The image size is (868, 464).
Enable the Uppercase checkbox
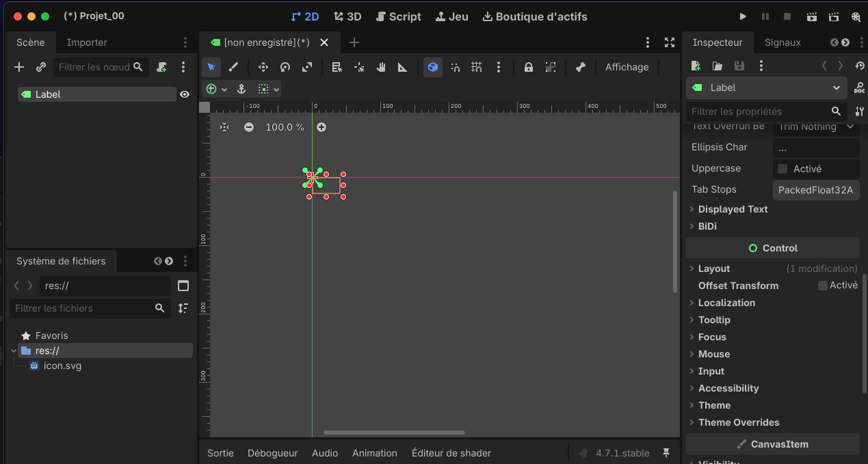782,169
